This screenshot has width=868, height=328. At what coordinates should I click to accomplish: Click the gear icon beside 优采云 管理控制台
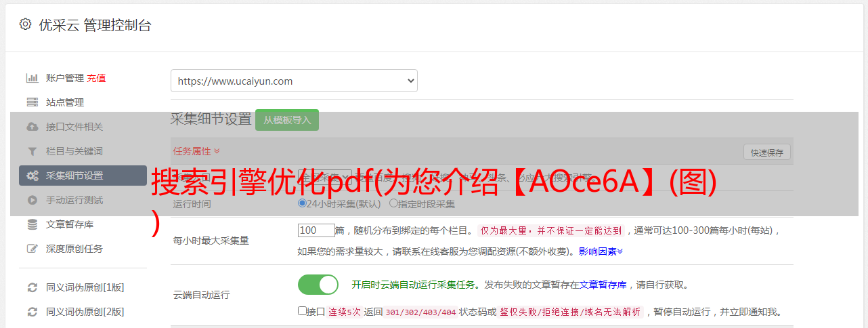tap(25, 24)
